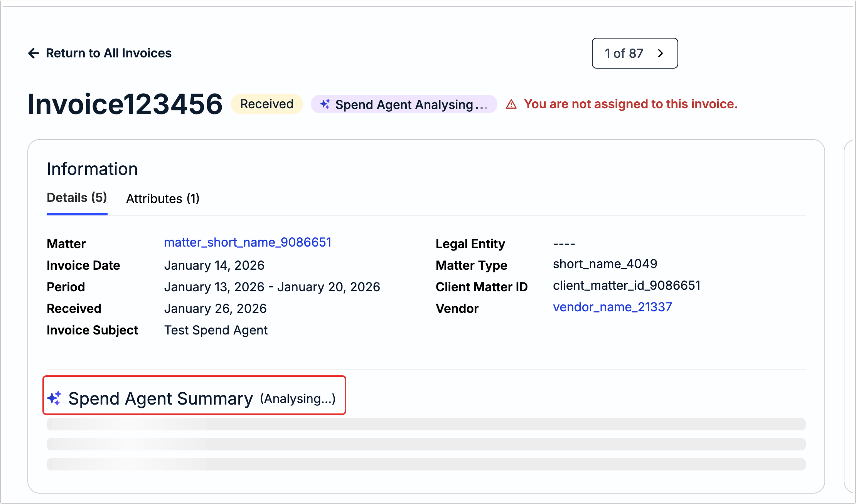The height and width of the screenshot is (504, 856).
Task: Click the not assigned warning message
Action: pos(630,104)
